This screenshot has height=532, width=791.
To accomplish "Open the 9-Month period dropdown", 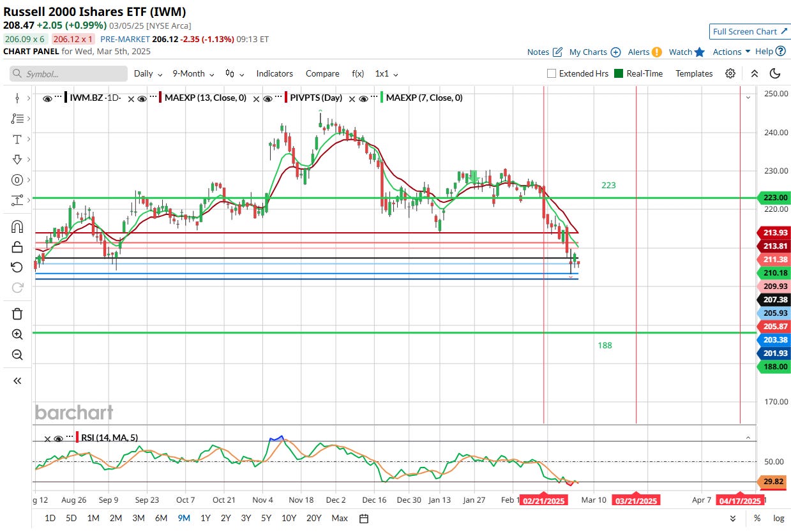I will 193,73.
